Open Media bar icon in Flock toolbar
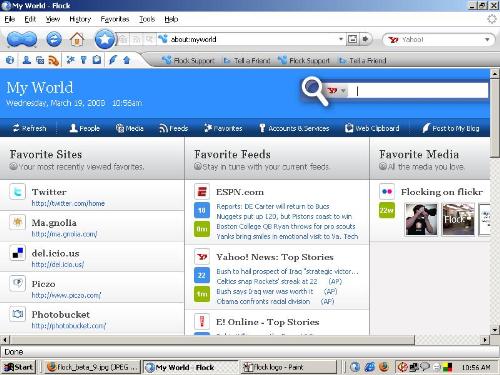Screen dimensions: 500x375 [40, 60]
